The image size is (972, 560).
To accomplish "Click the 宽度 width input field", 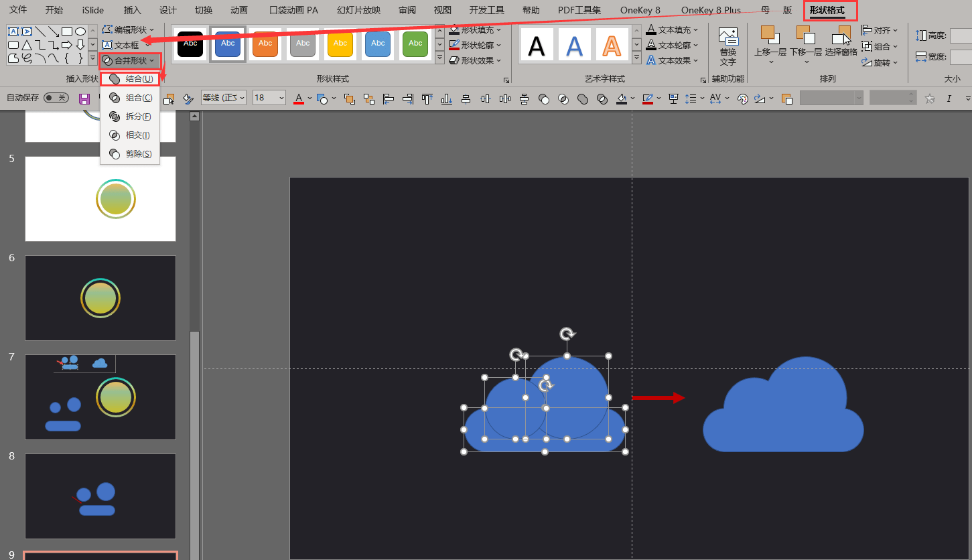I will [x=961, y=57].
